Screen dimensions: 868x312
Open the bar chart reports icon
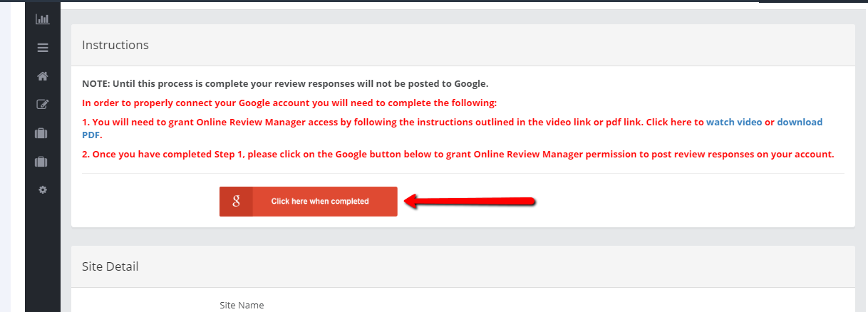42,19
